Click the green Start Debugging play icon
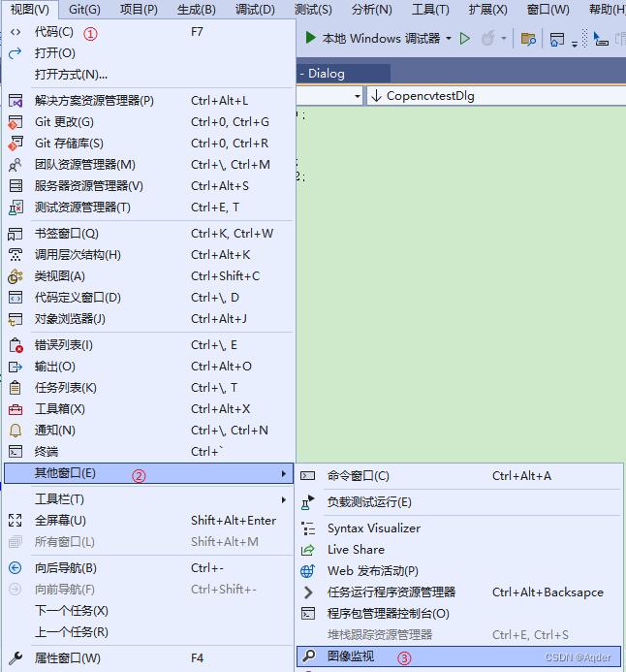626x672 pixels. point(310,39)
